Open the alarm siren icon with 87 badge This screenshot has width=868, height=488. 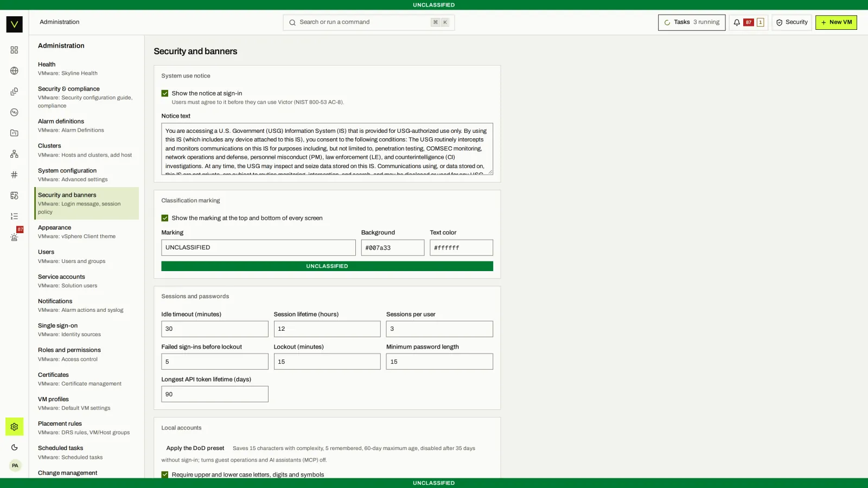coord(14,237)
